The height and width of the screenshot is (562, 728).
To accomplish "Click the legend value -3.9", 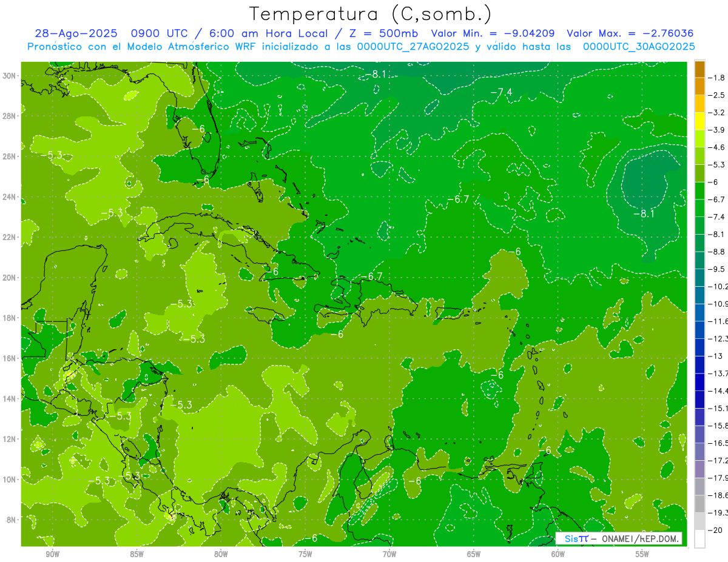I will pyautogui.click(x=716, y=130).
